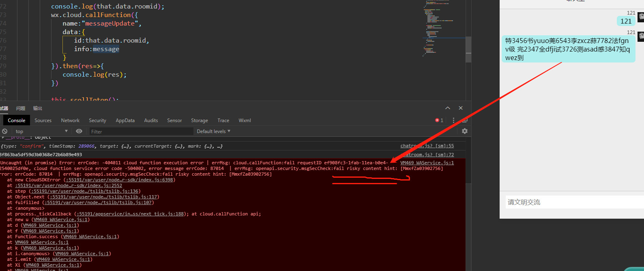Open r-sdk/index.js:2552 stack link
Image resolution: width=644 pixels, height=271 pixels.
(69, 185)
